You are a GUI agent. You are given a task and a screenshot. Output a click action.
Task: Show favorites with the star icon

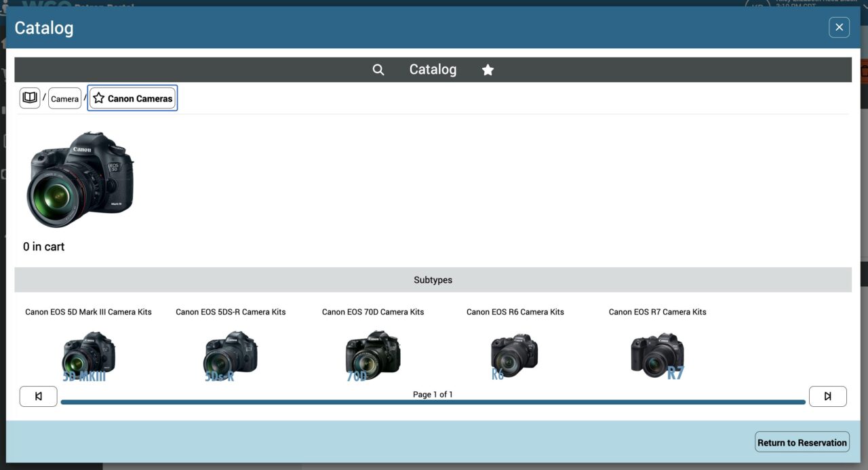pyautogui.click(x=488, y=69)
